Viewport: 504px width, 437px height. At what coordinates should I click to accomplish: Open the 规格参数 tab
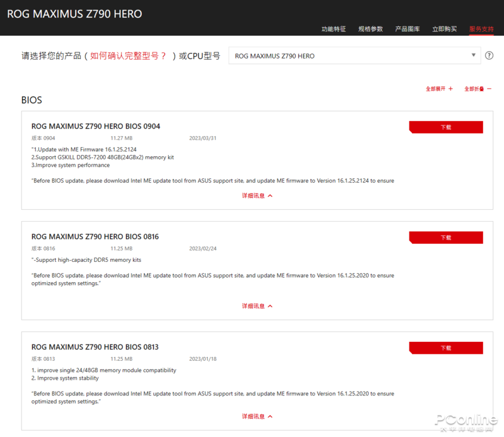[x=370, y=29]
